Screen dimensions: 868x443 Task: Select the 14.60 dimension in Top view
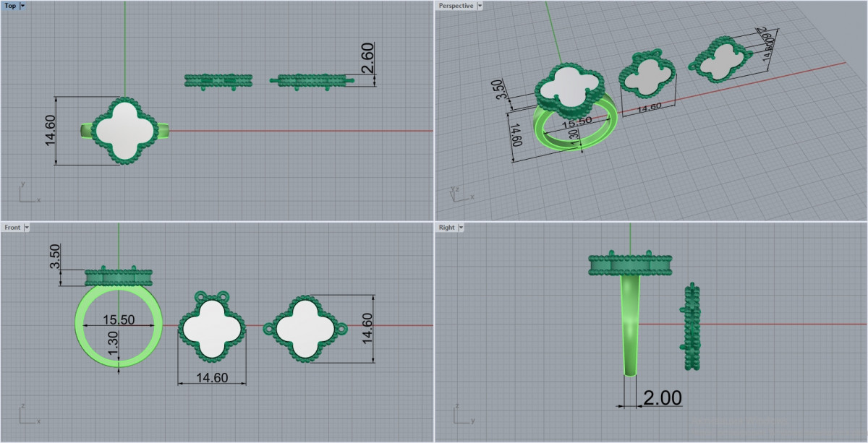50,131
